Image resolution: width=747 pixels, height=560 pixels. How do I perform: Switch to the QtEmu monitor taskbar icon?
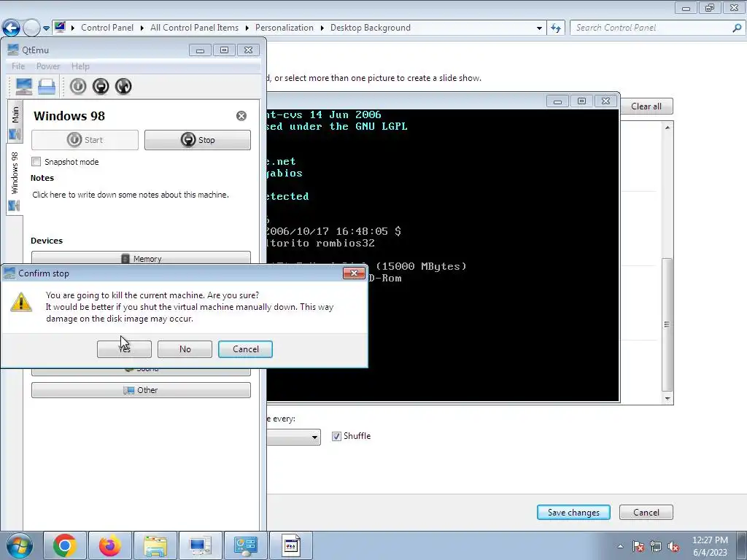point(200,545)
